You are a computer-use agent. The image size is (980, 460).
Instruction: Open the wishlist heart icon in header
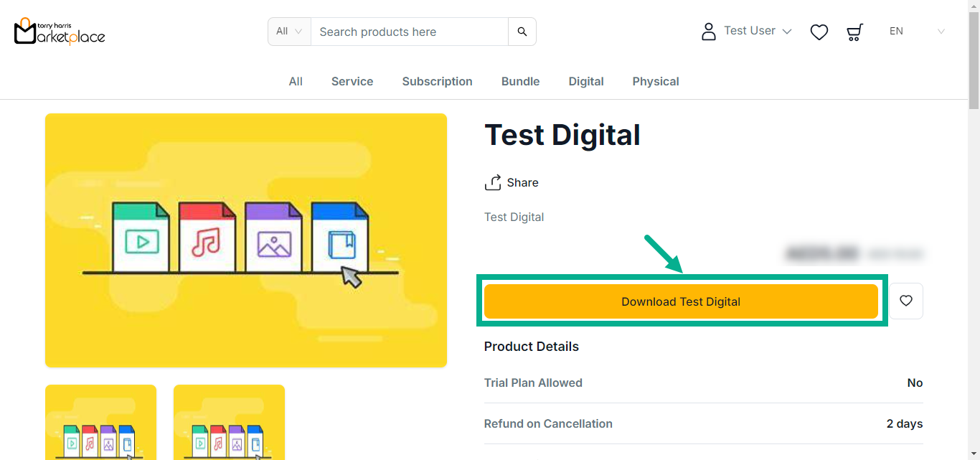(x=819, y=32)
